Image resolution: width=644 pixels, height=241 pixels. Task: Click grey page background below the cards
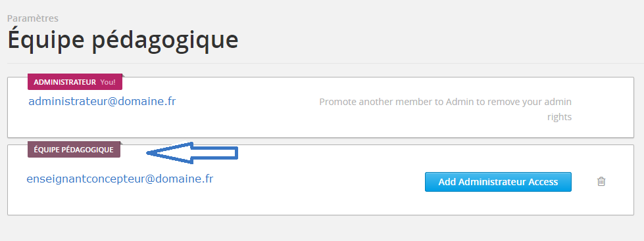coord(320,229)
